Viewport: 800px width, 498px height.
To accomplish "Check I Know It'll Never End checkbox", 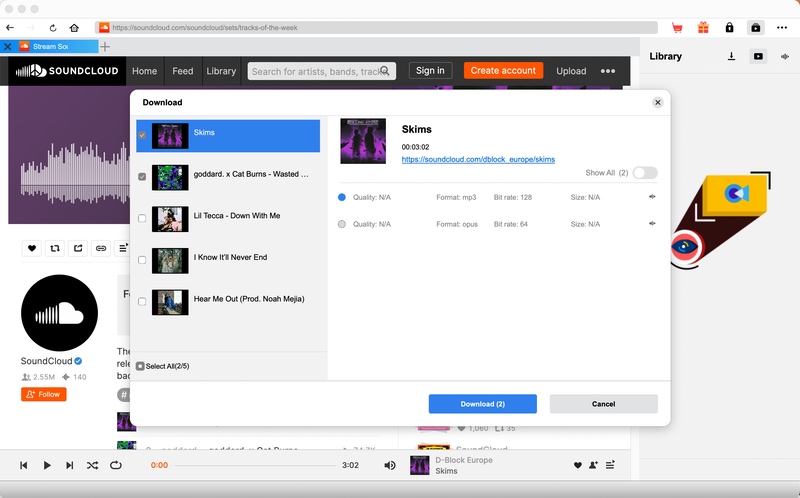I will [x=142, y=260].
